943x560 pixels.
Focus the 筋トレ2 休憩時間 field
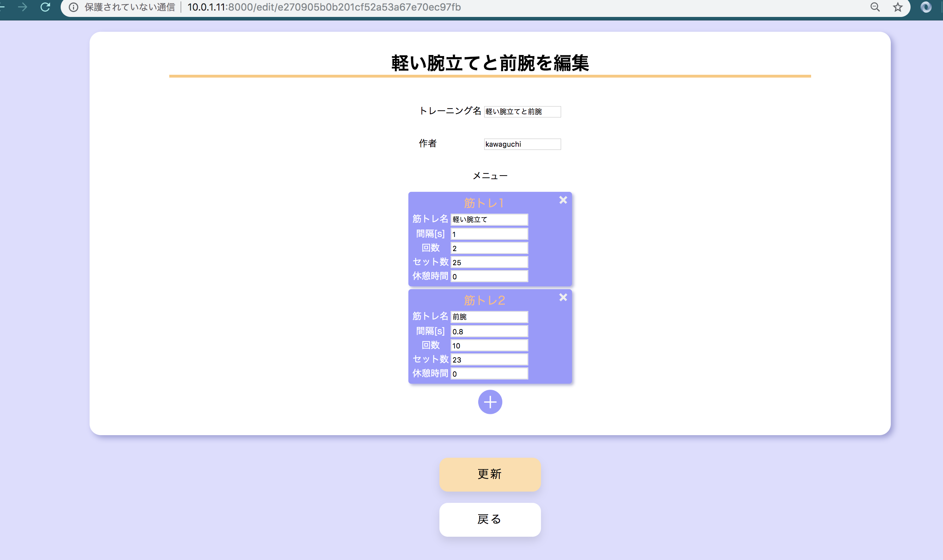489,373
